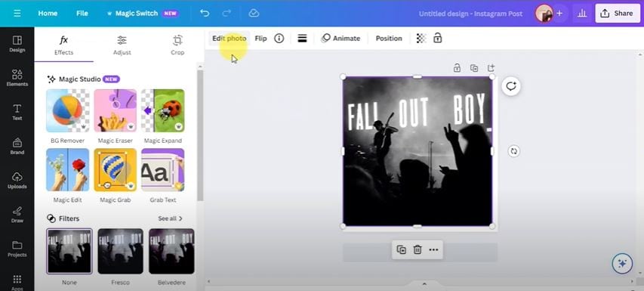This screenshot has width=644, height=291.
Task: Click the rotate handle beside the image
Action: [513, 151]
